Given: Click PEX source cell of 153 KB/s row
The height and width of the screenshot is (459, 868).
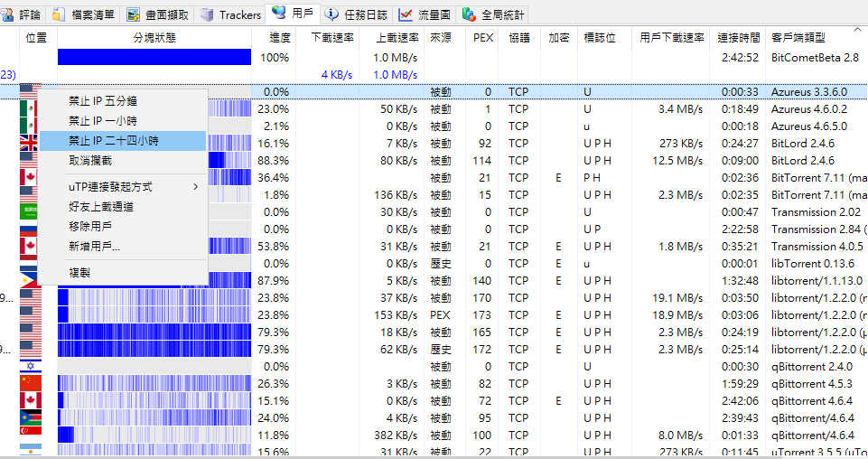Looking at the screenshot, I should tap(440, 315).
